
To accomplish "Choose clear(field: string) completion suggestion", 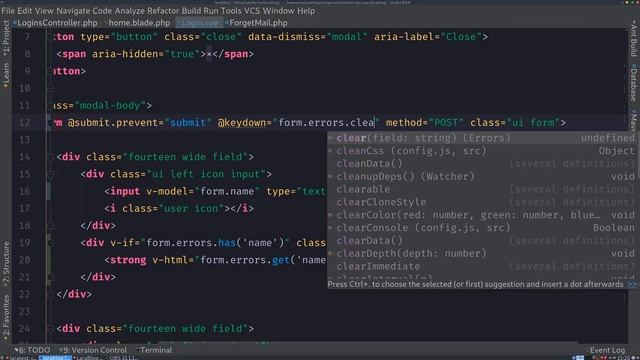I will coord(482,138).
